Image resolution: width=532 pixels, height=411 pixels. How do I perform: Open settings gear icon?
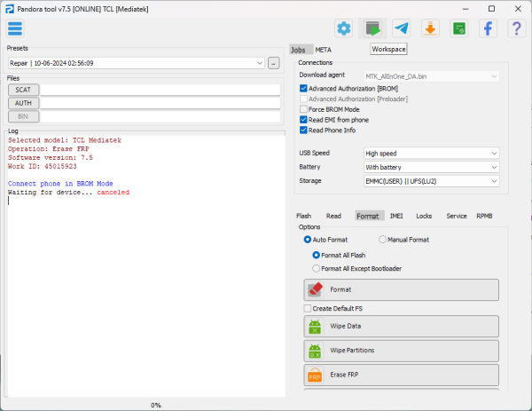click(x=344, y=28)
